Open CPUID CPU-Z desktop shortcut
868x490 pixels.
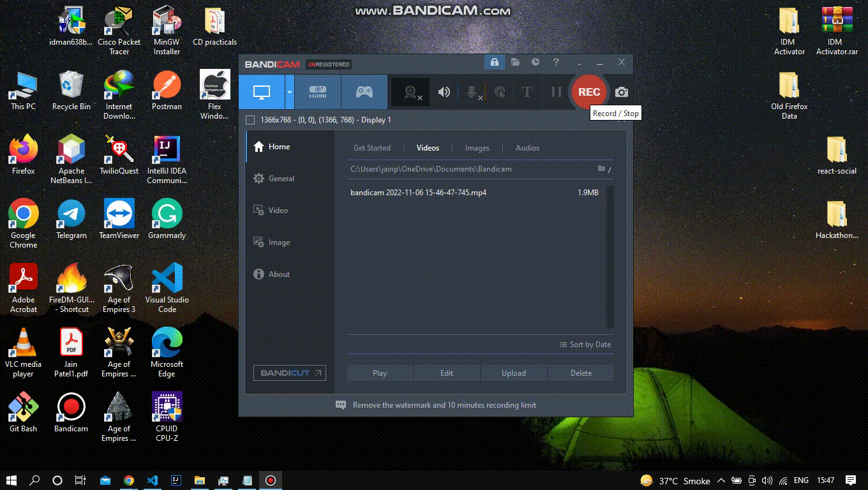tap(167, 417)
